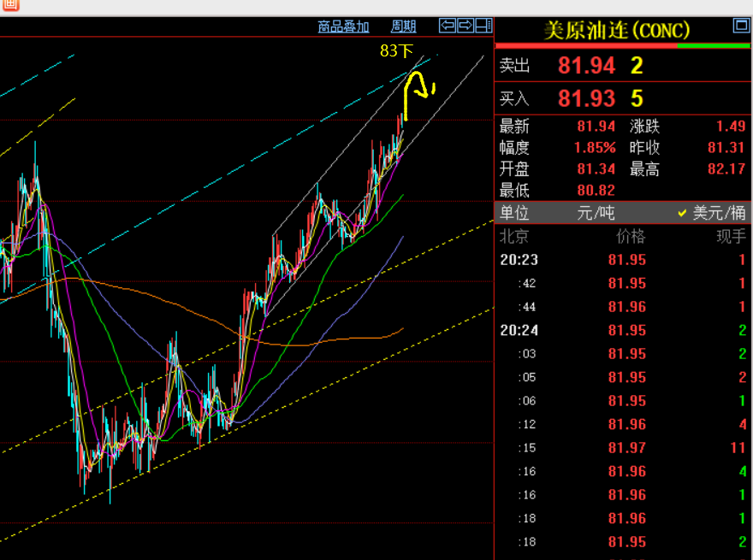Select the 20:23 tick row
Viewport: 753px width, 560px height.
point(623,260)
